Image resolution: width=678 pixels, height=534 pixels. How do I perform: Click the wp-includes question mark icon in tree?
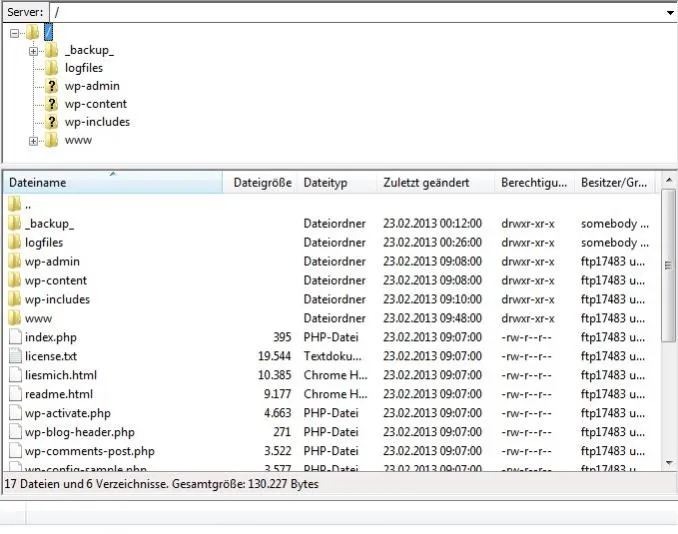click(51, 122)
